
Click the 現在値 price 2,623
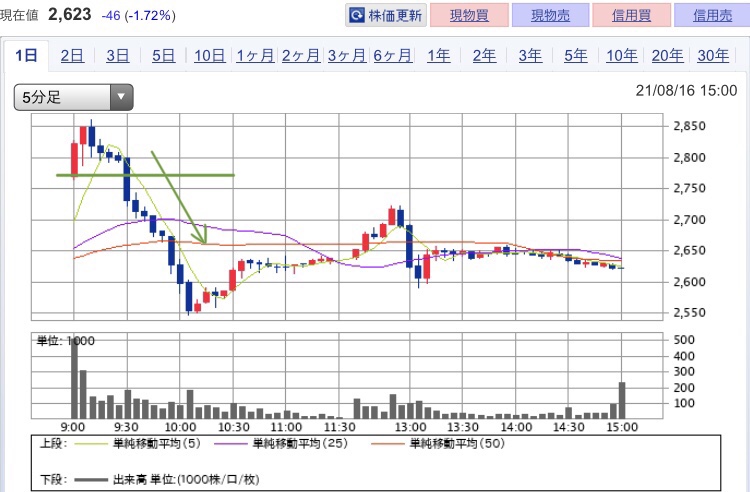[x=69, y=15]
